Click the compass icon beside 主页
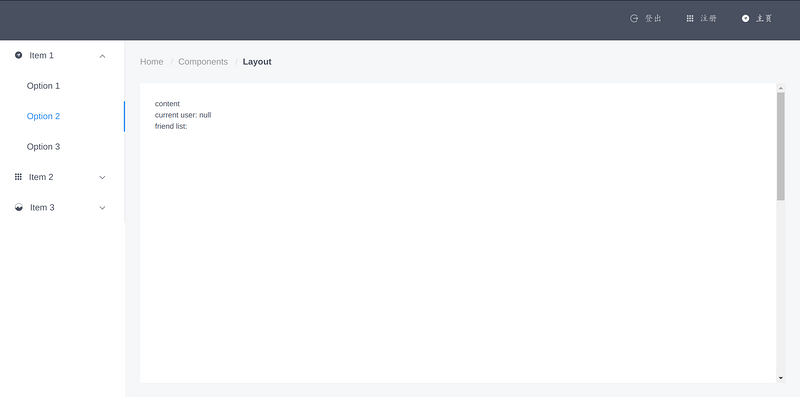The width and height of the screenshot is (800, 397). [x=745, y=18]
